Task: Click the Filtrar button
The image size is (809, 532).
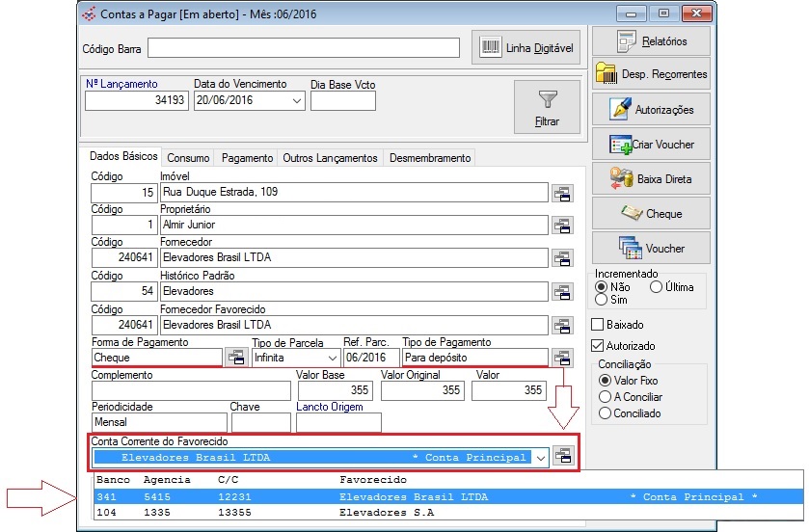Action: (547, 108)
